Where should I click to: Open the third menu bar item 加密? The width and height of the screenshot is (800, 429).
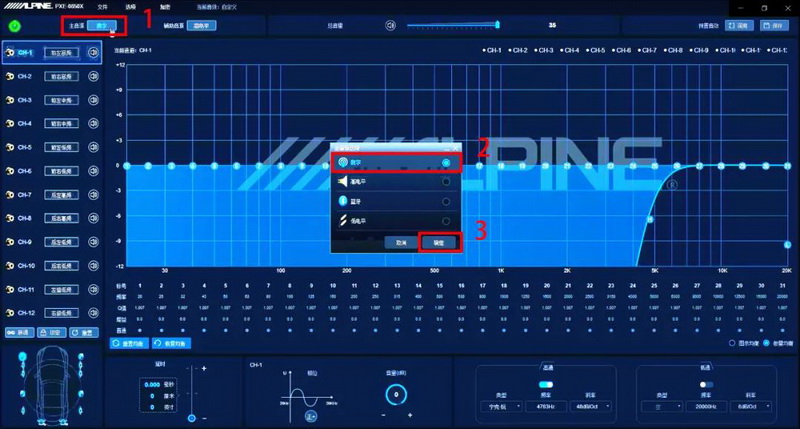click(x=165, y=7)
